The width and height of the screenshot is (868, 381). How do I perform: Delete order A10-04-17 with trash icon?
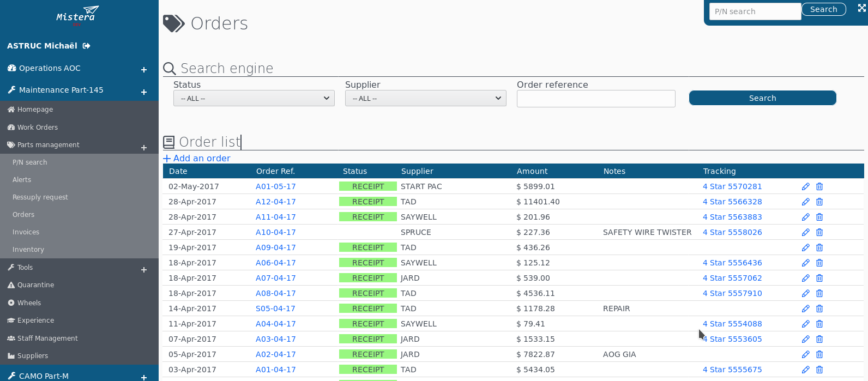pos(819,232)
